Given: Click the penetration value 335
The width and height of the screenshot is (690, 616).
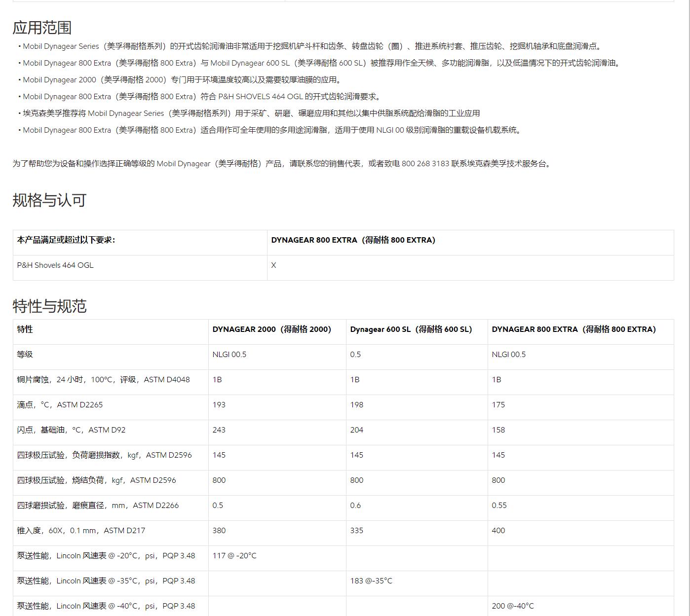Looking at the screenshot, I should coord(357,531).
